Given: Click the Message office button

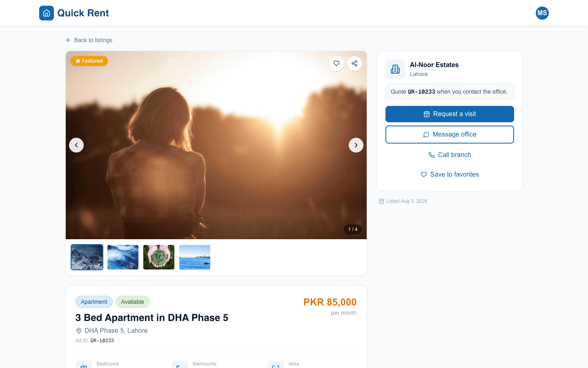Looking at the screenshot, I should click(x=450, y=135).
